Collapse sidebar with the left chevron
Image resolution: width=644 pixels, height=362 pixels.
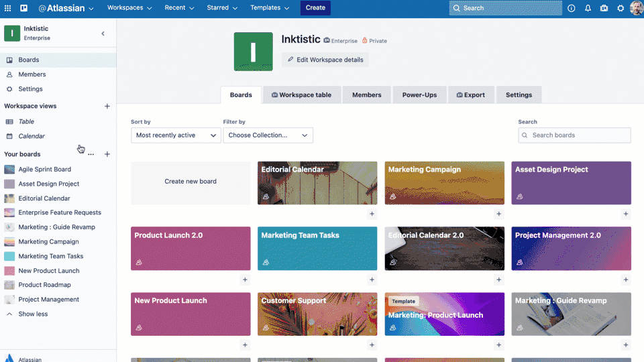tap(103, 34)
